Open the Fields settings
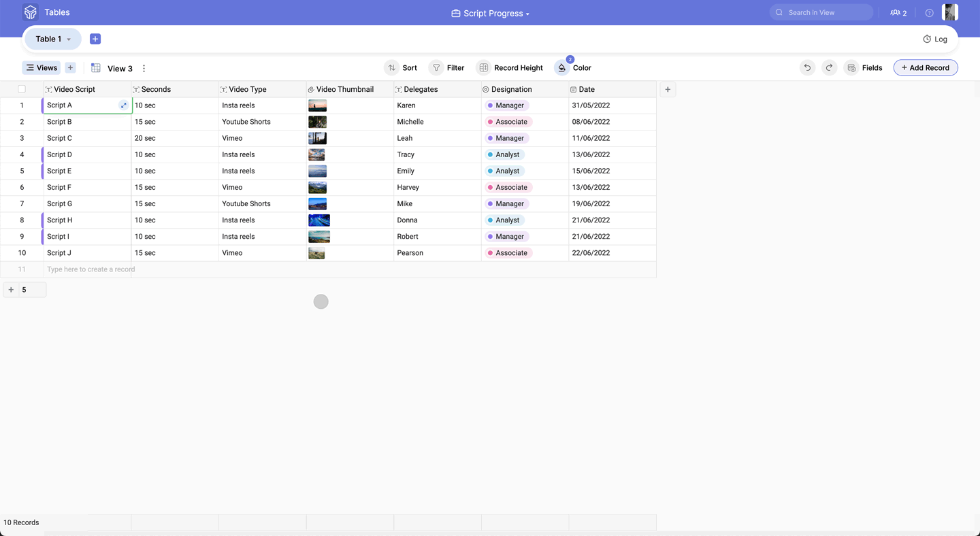Viewport: 980px width, 536px height. [864, 67]
